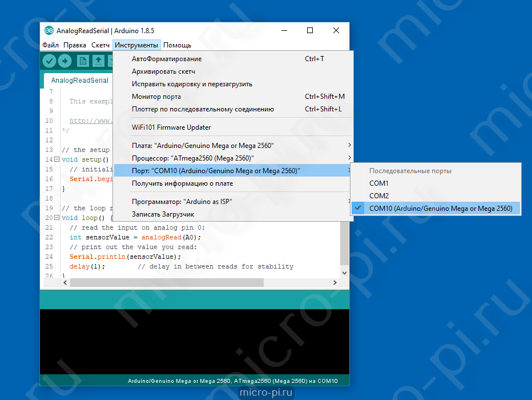The width and height of the screenshot is (532, 400).
Task: Open the Файл menu
Action: (x=50, y=45)
